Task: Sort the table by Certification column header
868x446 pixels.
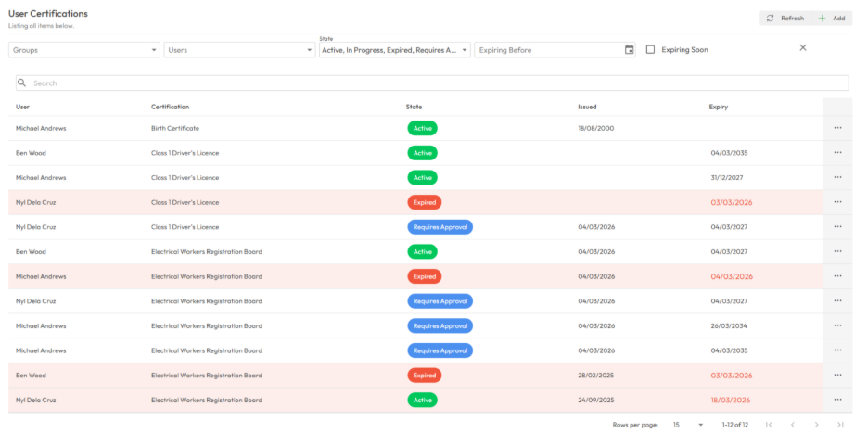Action: pyautogui.click(x=171, y=107)
